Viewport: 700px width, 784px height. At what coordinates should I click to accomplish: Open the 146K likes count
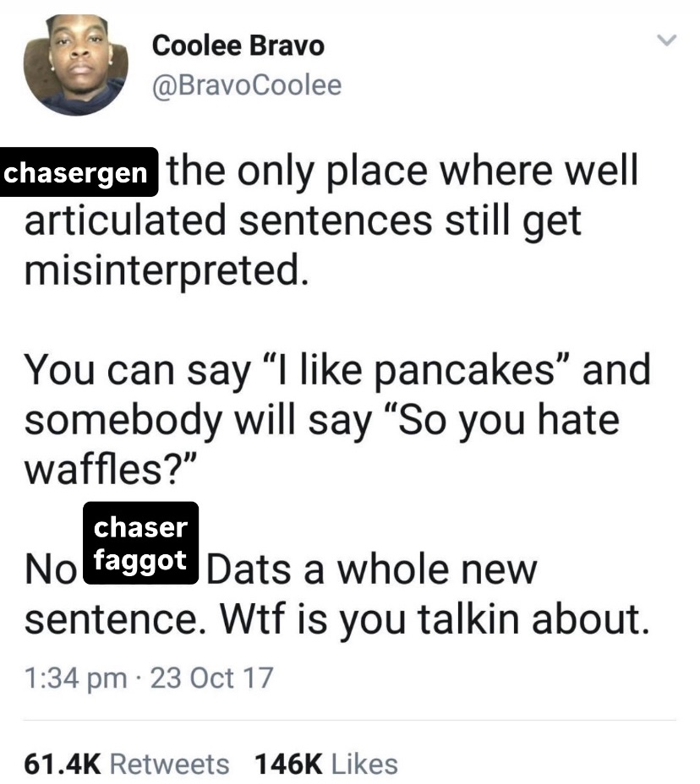click(288, 764)
